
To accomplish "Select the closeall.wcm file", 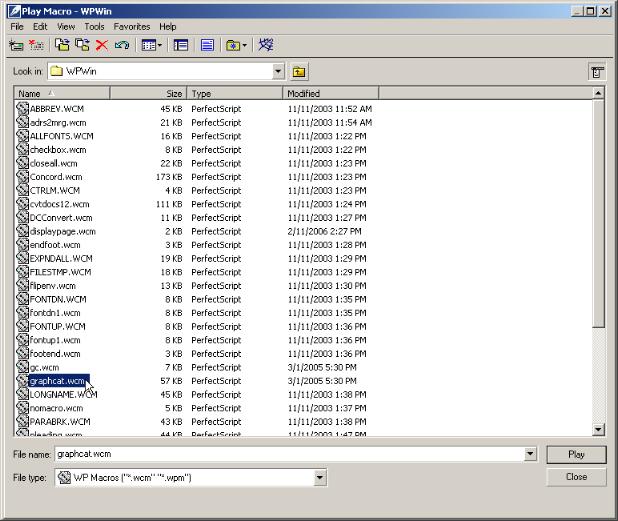I will point(54,163).
